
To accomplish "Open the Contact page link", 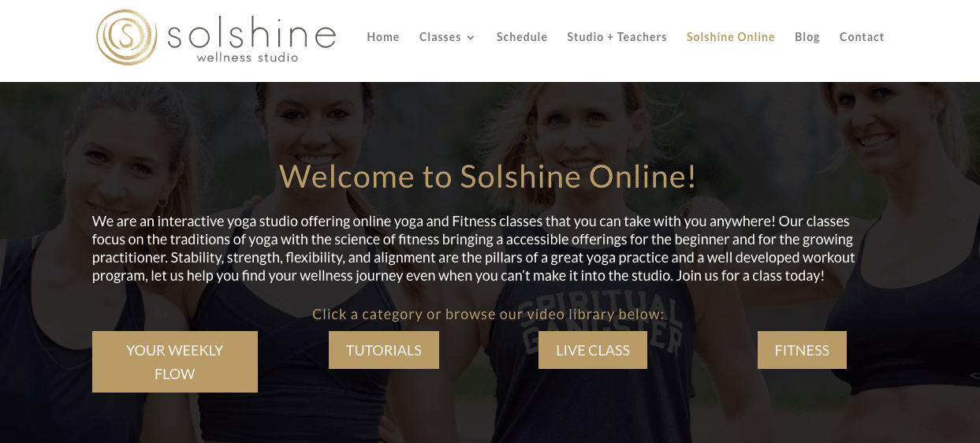I will click(x=862, y=37).
